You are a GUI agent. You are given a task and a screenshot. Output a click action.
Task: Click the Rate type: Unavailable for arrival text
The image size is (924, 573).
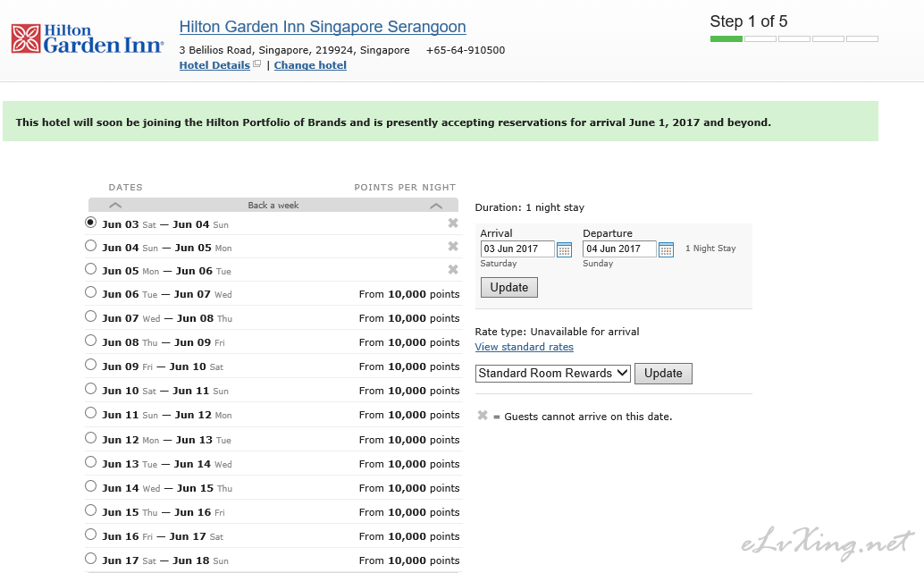click(557, 332)
